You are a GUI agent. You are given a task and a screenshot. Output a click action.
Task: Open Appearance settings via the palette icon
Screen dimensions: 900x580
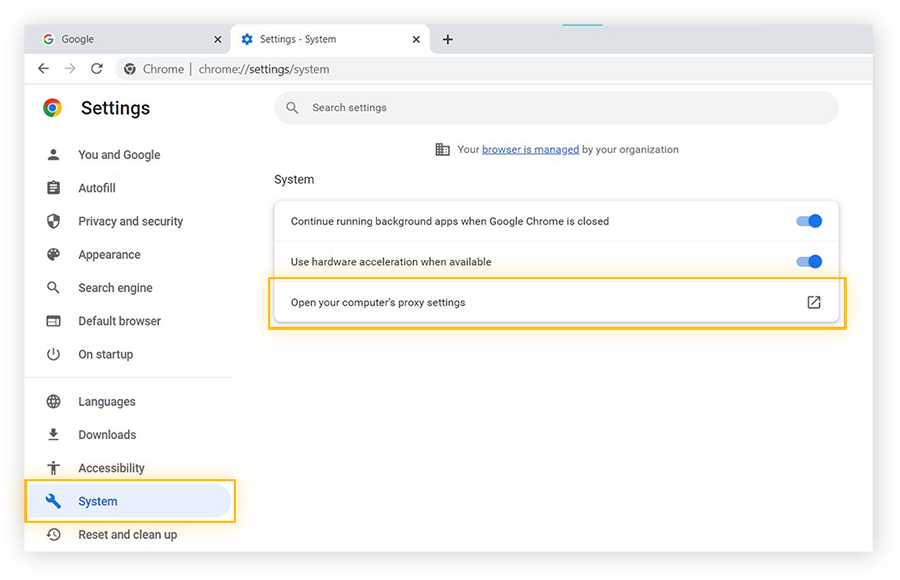pos(53,254)
